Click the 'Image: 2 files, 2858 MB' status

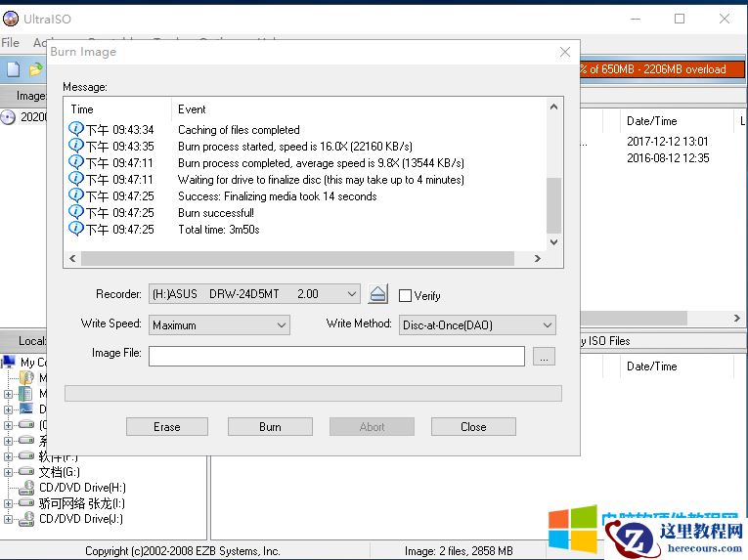pyautogui.click(x=459, y=551)
